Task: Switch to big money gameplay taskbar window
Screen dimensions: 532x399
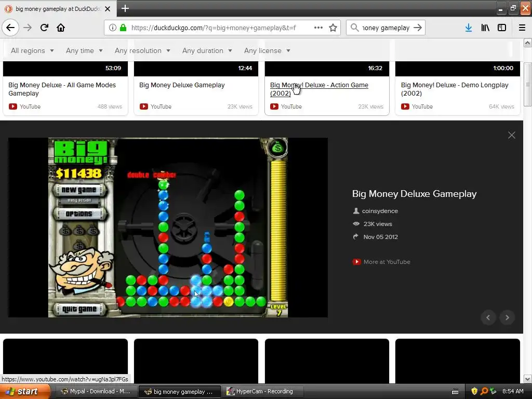Action: tap(180, 392)
